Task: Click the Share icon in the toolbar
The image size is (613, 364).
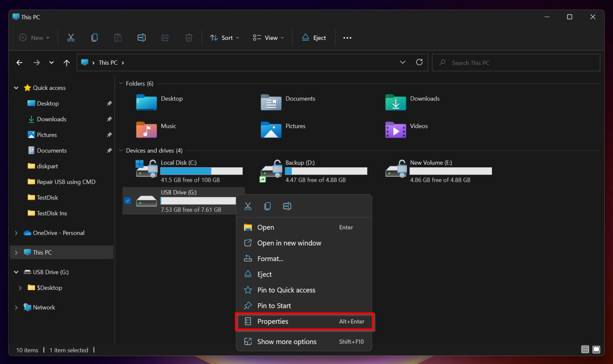Action: [x=165, y=38]
